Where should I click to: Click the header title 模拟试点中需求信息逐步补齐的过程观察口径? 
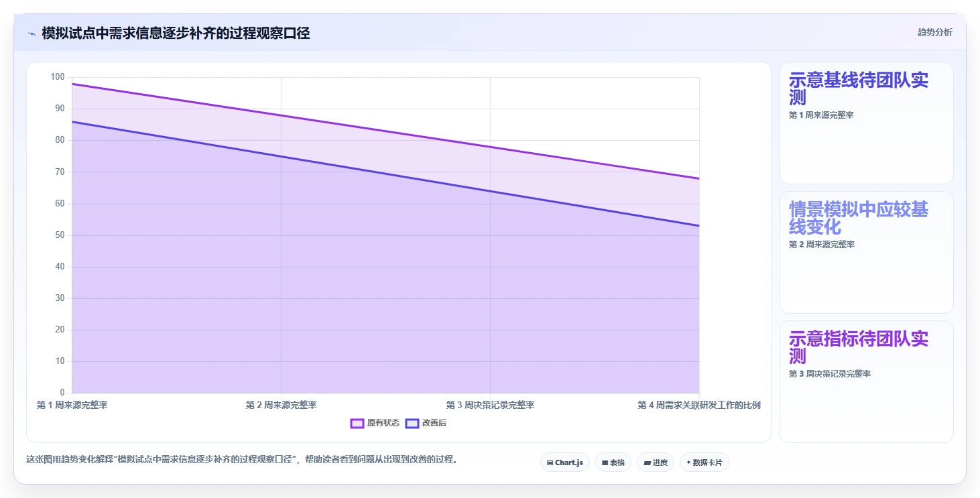176,34
